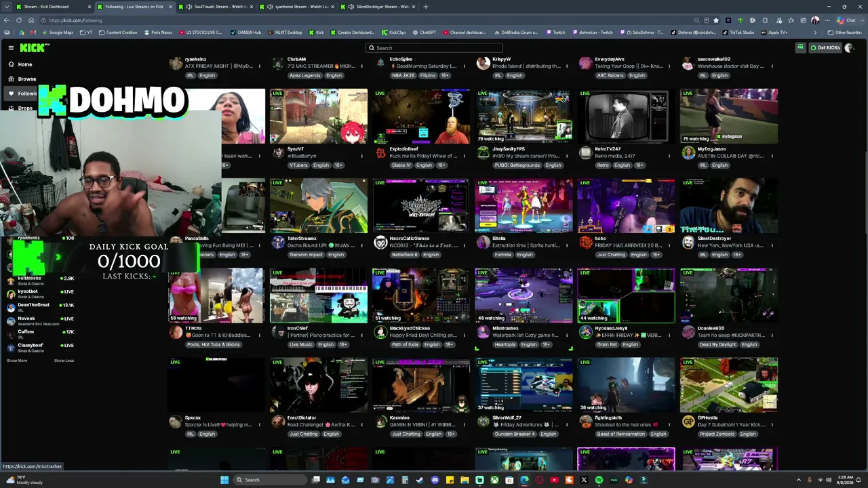
Task: Open the SilentDestroyer stream thumbnail
Action: pos(729,206)
